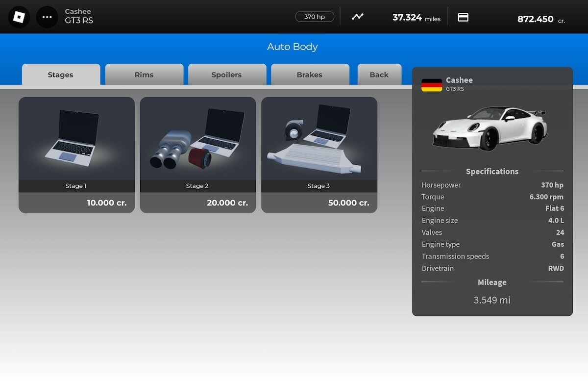The image size is (588, 382).
Task: Click the 370 hp badge in header
Action: click(315, 17)
